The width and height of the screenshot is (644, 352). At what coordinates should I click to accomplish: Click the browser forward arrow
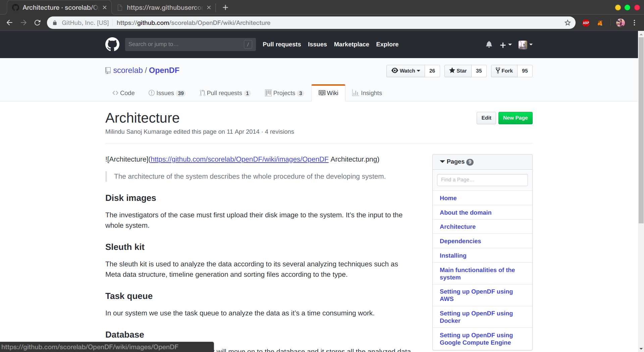click(23, 23)
